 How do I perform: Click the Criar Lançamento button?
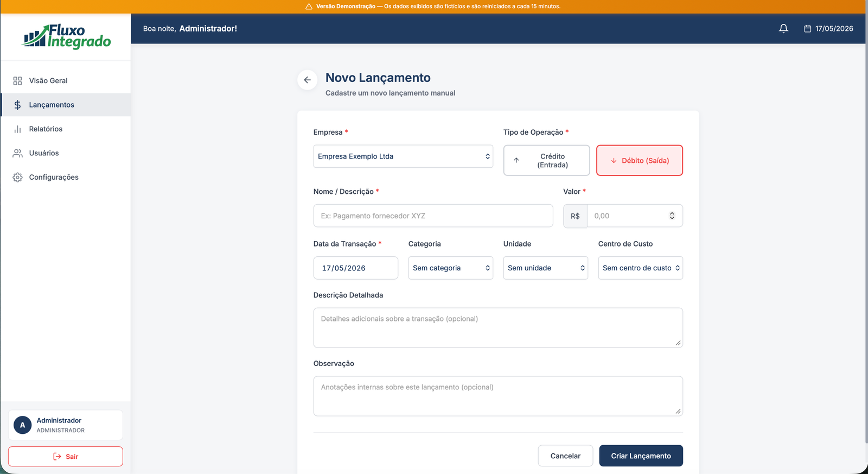coord(641,456)
